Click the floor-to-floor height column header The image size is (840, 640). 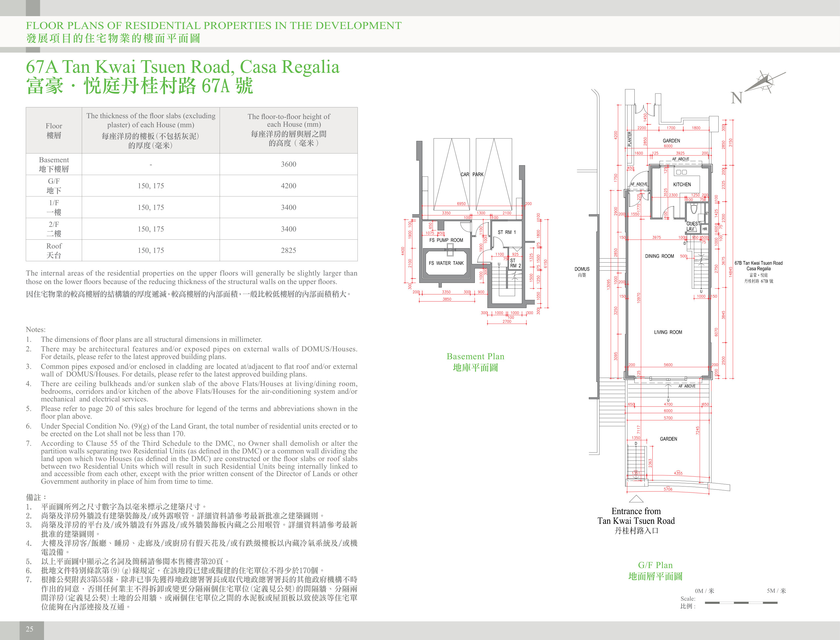coord(289,130)
